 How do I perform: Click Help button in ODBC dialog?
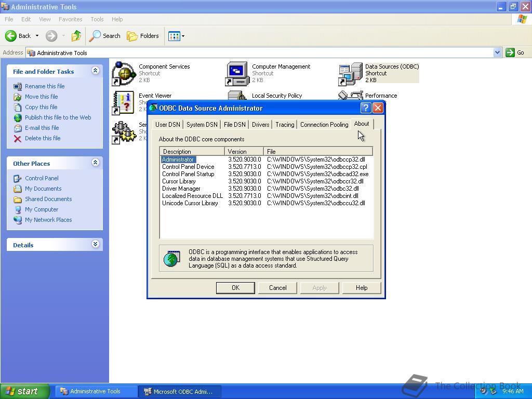click(x=362, y=288)
